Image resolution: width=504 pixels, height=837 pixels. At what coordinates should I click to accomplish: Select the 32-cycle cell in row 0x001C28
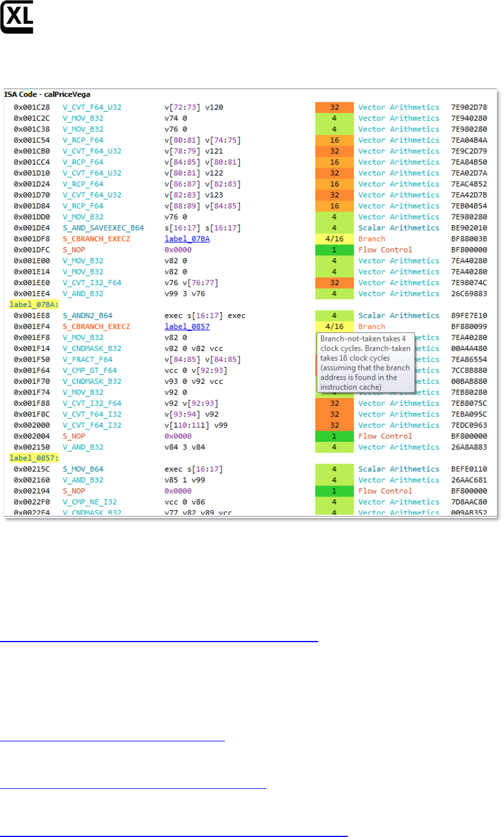(x=334, y=108)
